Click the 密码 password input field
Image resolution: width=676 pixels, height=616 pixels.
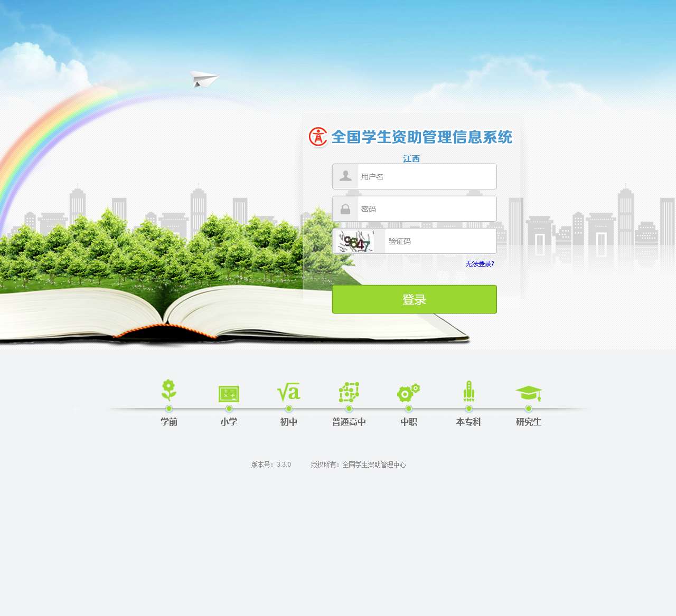point(427,209)
